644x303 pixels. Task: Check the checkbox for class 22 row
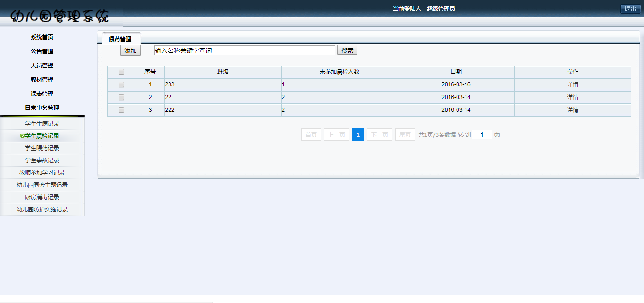point(121,97)
